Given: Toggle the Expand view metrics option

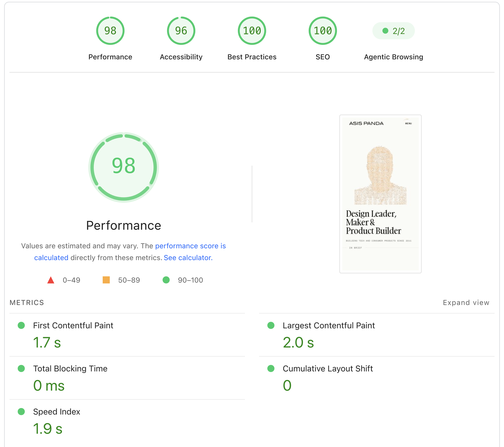Looking at the screenshot, I should pos(466,303).
